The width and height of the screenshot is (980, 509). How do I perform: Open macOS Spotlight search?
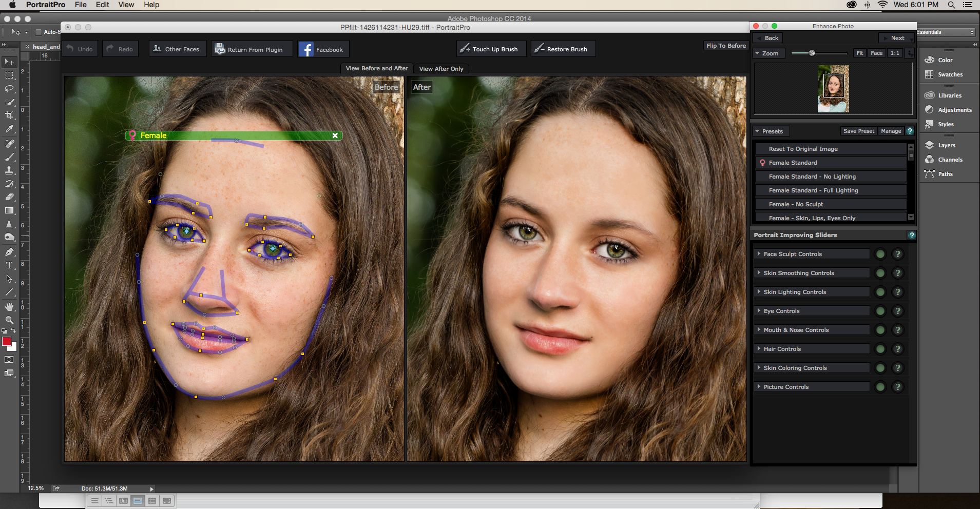coord(951,5)
